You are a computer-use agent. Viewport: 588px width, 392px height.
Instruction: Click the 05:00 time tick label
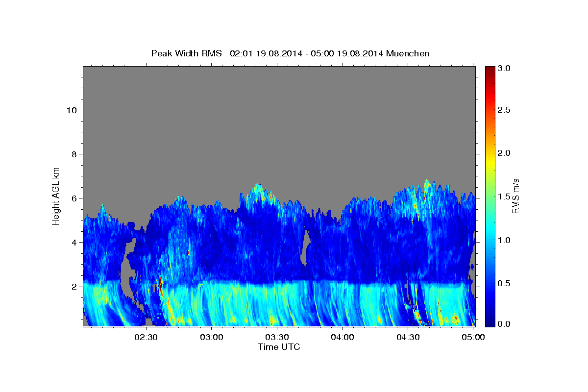(473, 337)
